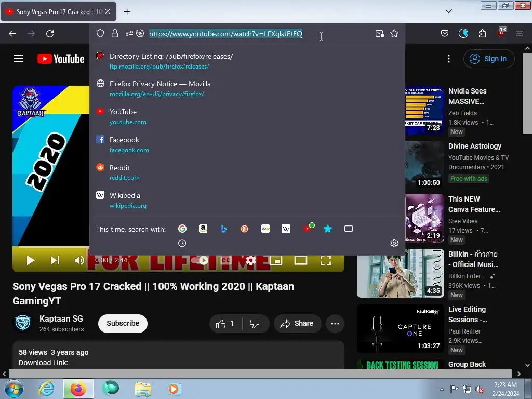Click the highlighted URL in the address bar
This screenshot has height=399, width=532.
click(x=225, y=34)
